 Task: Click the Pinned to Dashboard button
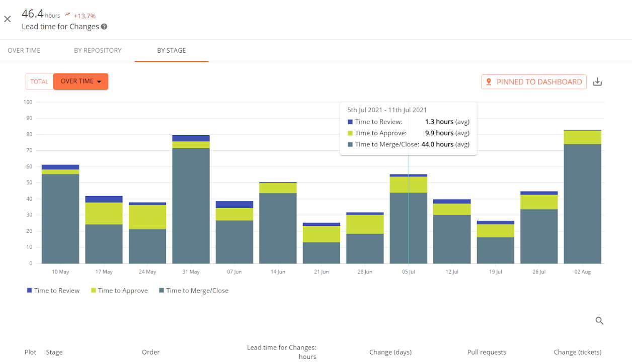tap(533, 81)
